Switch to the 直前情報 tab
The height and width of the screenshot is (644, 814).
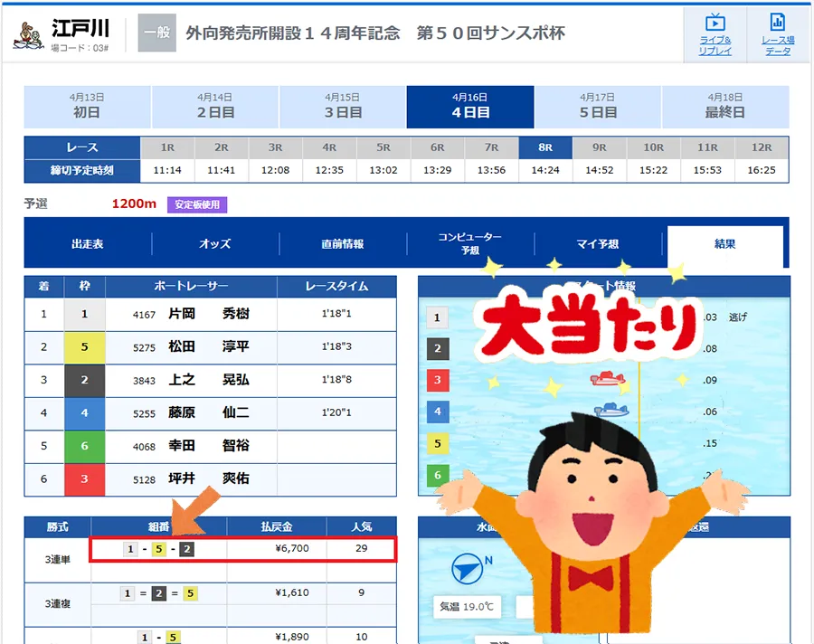pyautogui.click(x=343, y=244)
